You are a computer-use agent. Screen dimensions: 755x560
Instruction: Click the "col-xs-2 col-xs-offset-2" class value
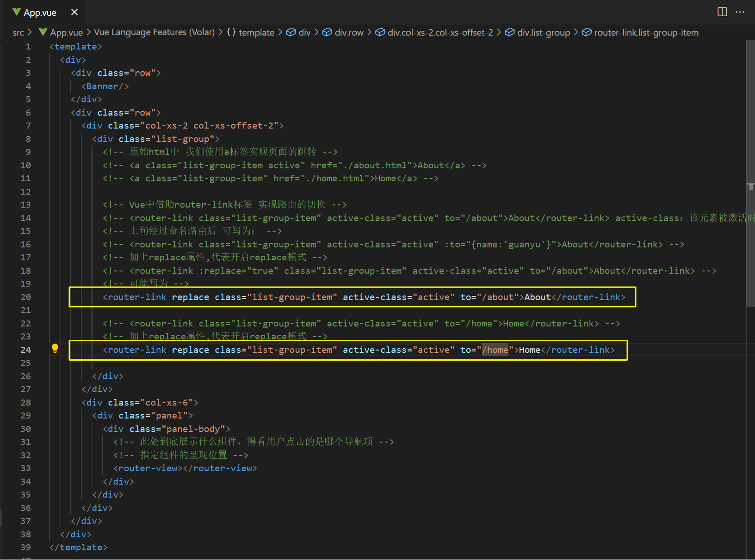[x=209, y=125]
